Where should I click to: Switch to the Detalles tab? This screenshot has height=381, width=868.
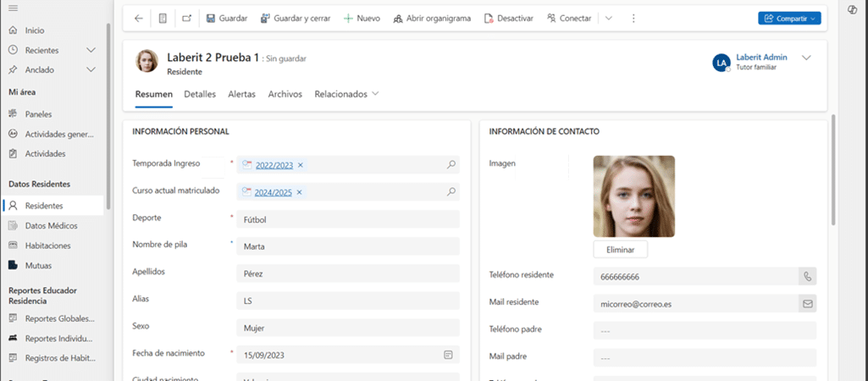[200, 94]
